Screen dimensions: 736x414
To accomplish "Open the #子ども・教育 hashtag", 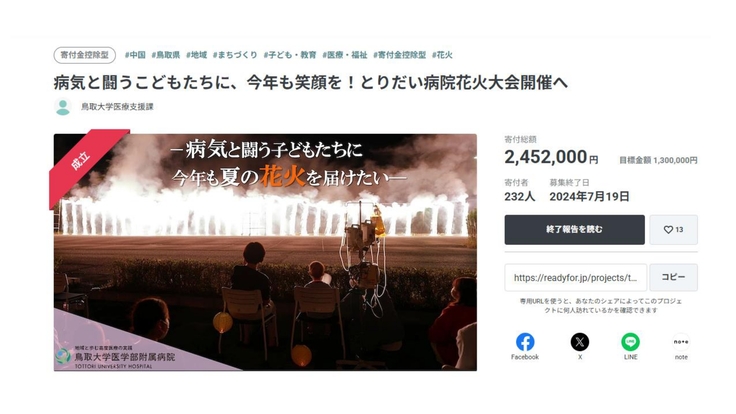I will [290, 55].
